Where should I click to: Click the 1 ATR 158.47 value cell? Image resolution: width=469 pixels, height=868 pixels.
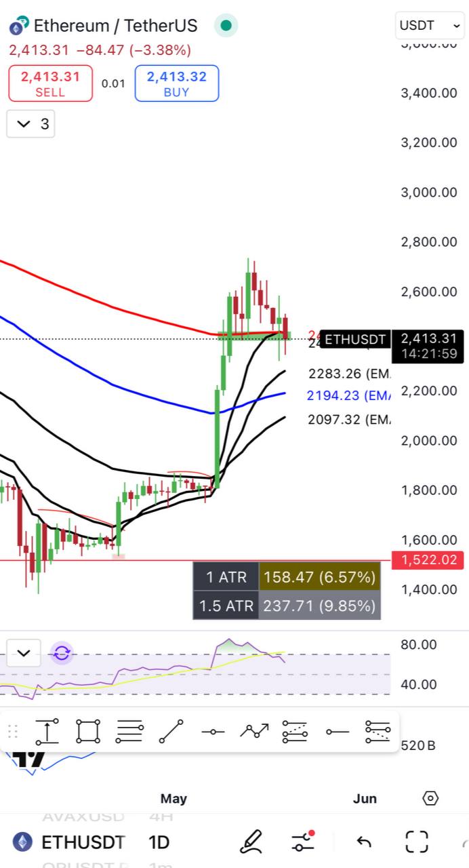[x=319, y=577]
